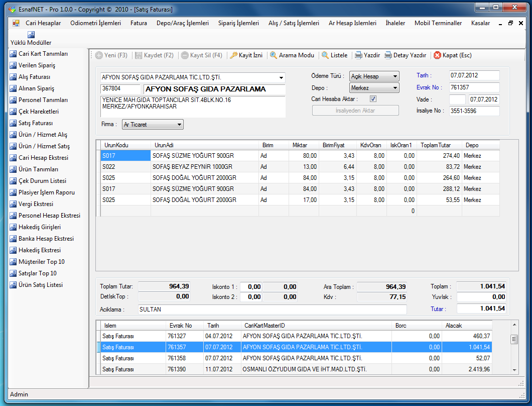Click the Yüklü Modüller icon
532x406 pixels.
[x=31, y=35]
